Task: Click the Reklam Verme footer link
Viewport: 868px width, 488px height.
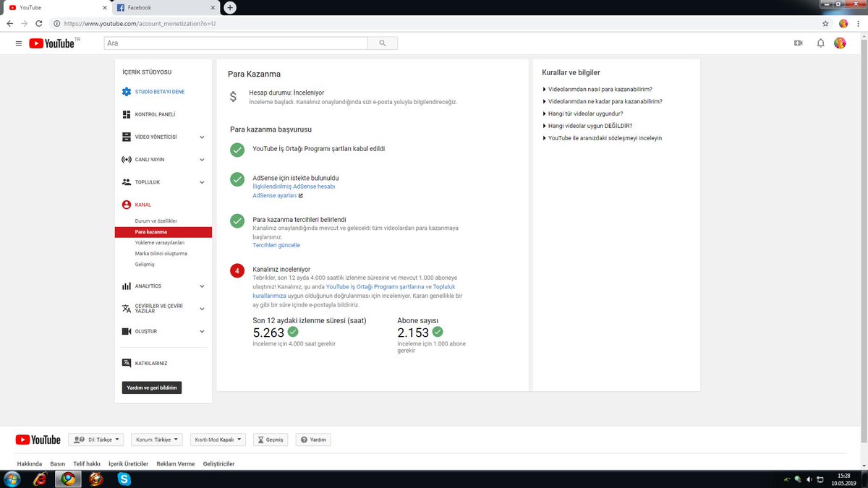Action: (176, 463)
